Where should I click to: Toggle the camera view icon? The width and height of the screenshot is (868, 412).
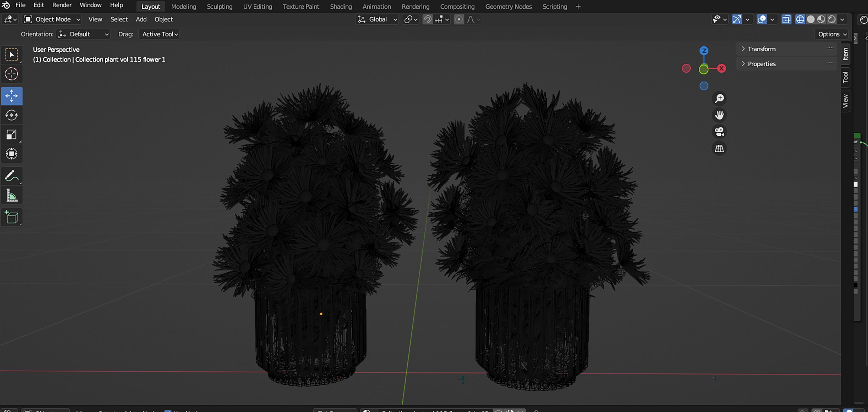[x=719, y=132]
